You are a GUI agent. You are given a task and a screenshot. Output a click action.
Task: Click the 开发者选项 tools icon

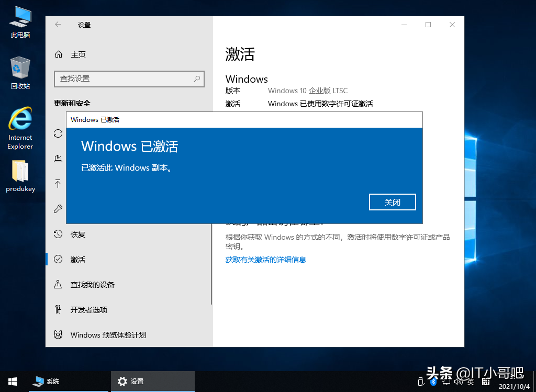tap(58, 310)
